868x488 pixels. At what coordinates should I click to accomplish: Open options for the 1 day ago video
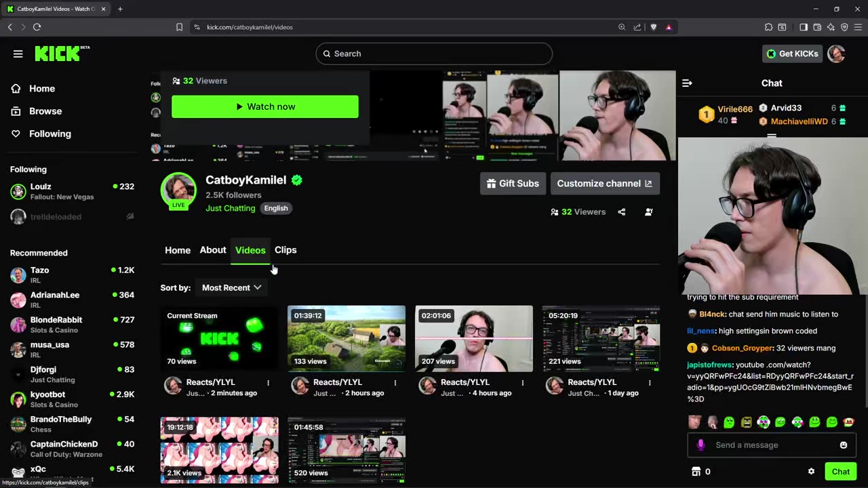pyautogui.click(x=650, y=383)
